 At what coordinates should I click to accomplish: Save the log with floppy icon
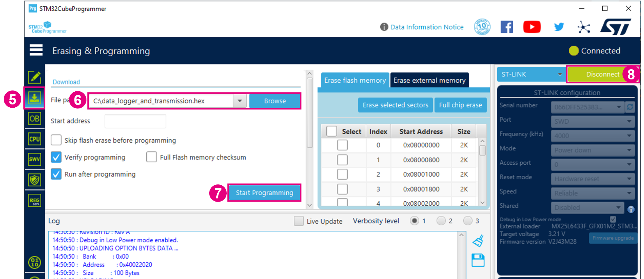(x=478, y=260)
